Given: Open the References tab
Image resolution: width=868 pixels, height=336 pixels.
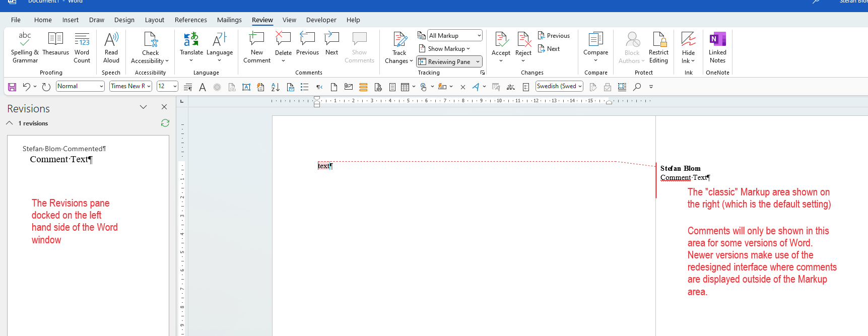Looking at the screenshot, I should [191, 20].
